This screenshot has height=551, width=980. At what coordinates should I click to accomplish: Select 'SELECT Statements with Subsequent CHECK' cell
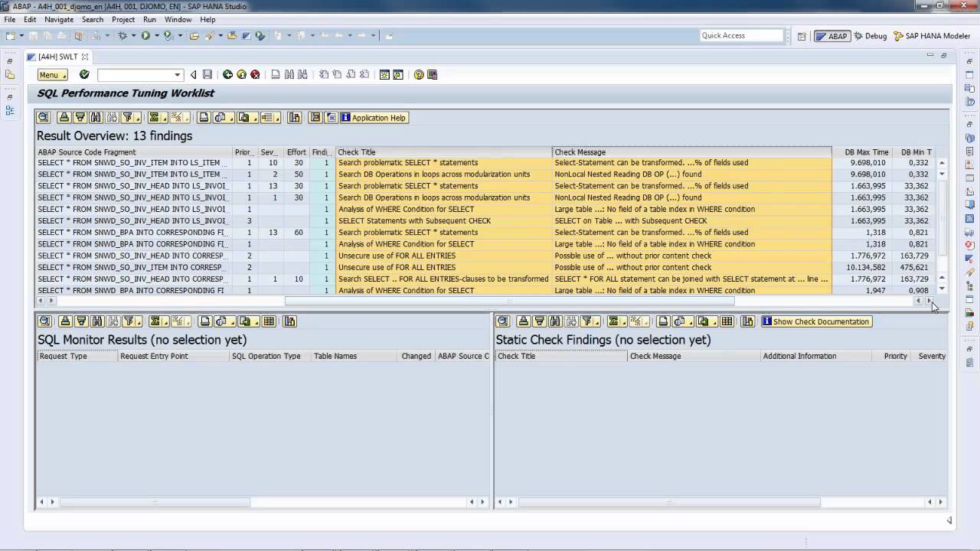click(444, 220)
